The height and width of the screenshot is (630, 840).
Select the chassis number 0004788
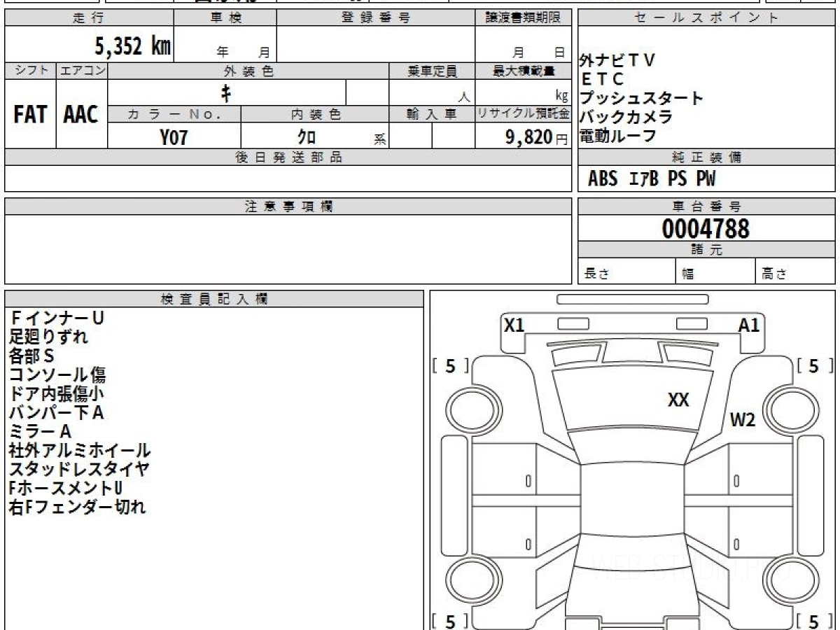(x=706, y=229)
